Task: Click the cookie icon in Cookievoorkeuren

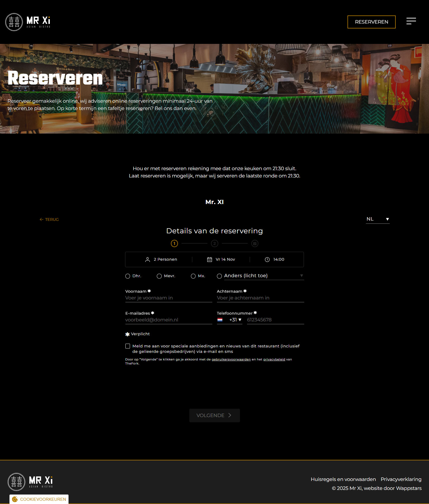Action: point(15,499)
